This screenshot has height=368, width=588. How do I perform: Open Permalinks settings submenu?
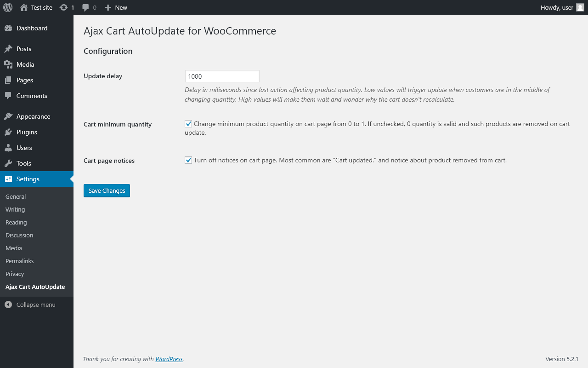tap(20, 261)
